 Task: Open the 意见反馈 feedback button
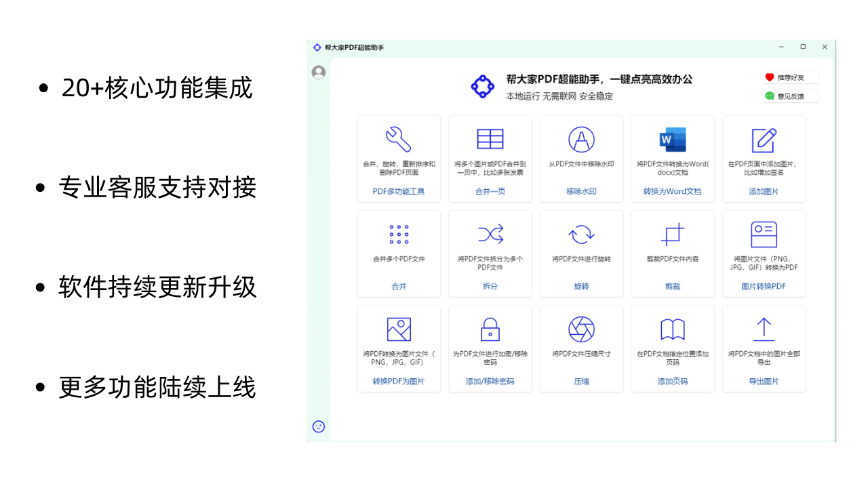pyautogui.click(x=791, y=96)
